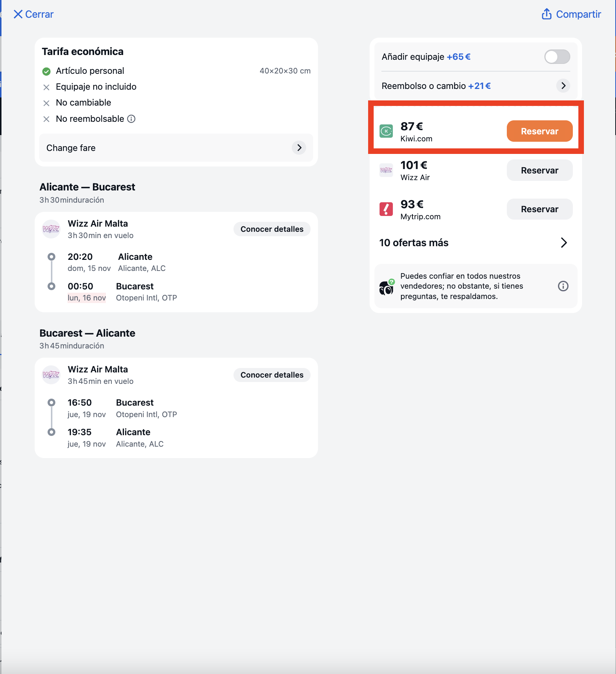The image size is (616, 674).
Task: Reserve the 93€ Mytrip.com offer
Action: 540,209
